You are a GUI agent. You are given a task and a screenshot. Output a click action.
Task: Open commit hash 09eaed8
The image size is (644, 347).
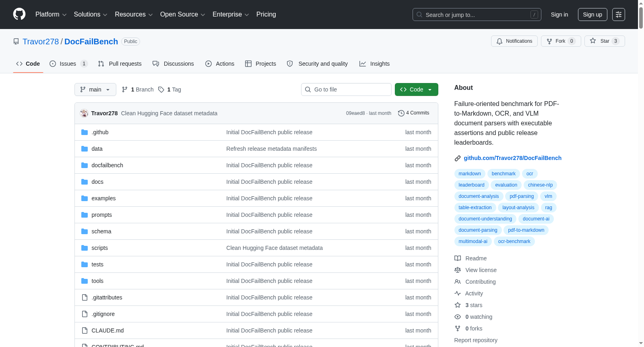[x=355, y=113]
